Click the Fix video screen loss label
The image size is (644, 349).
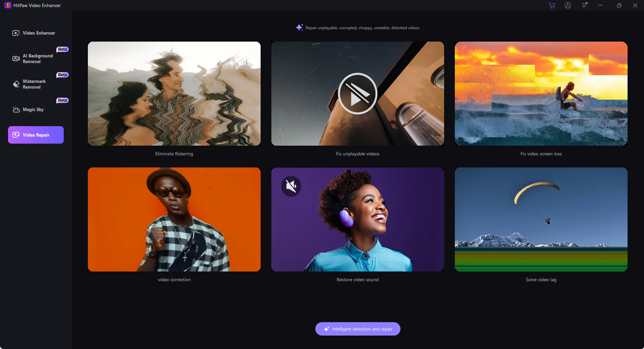point(541,154)
